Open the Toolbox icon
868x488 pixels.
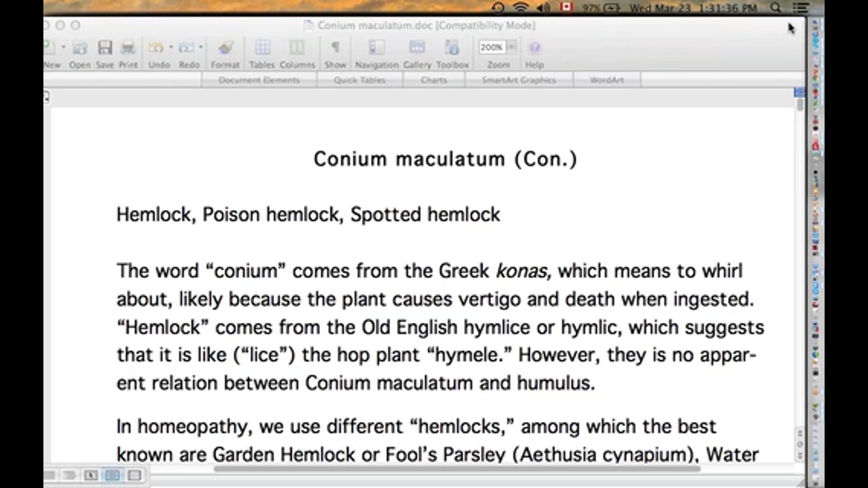tap(452, 48)
